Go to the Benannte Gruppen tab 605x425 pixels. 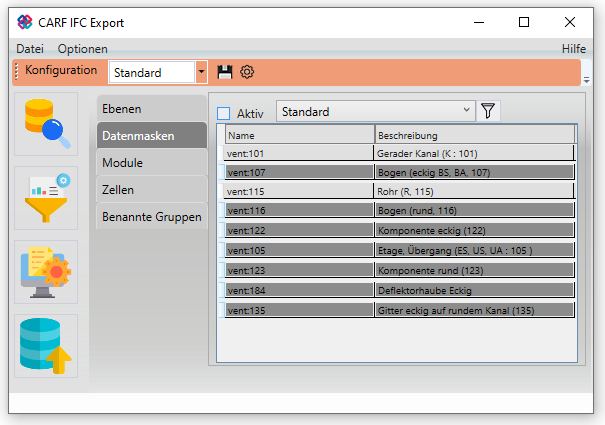coord(152,217)
